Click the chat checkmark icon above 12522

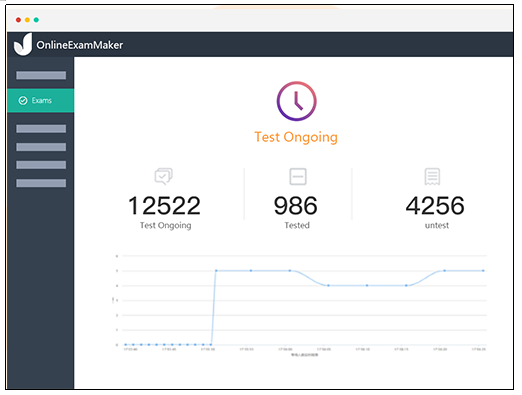point(164,176)
